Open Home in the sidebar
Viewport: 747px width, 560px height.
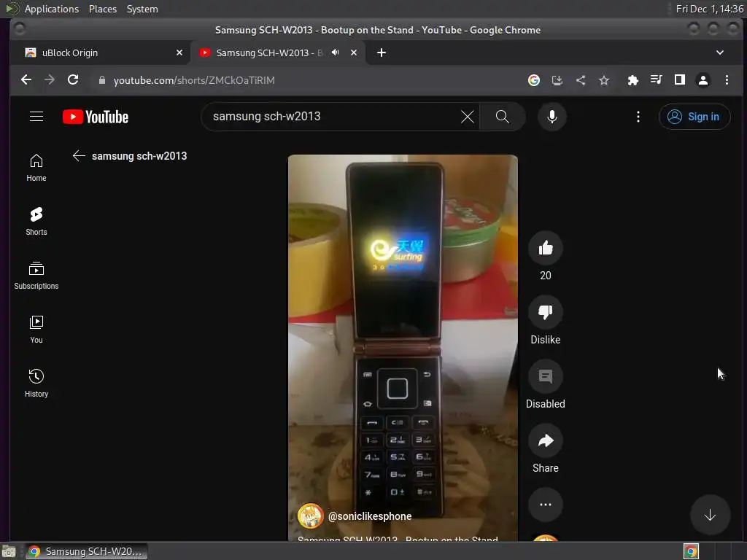click(x=36, y=168)
